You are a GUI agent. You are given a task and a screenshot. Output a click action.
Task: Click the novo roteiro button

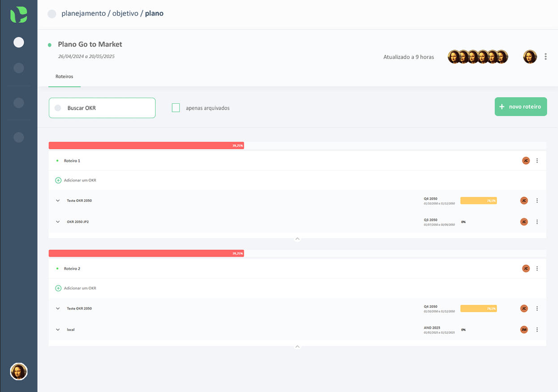[520, 107]
